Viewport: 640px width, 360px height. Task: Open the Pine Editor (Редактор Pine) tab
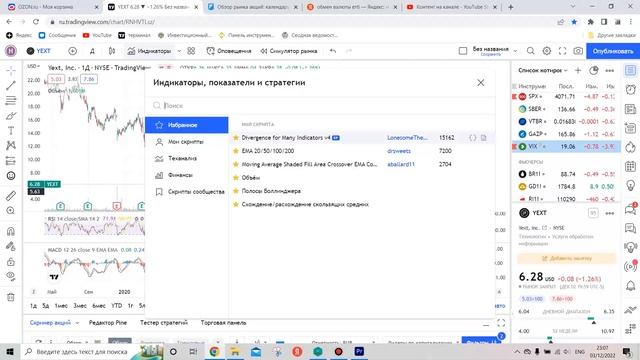pyautogui.click(x=108, y=323)
